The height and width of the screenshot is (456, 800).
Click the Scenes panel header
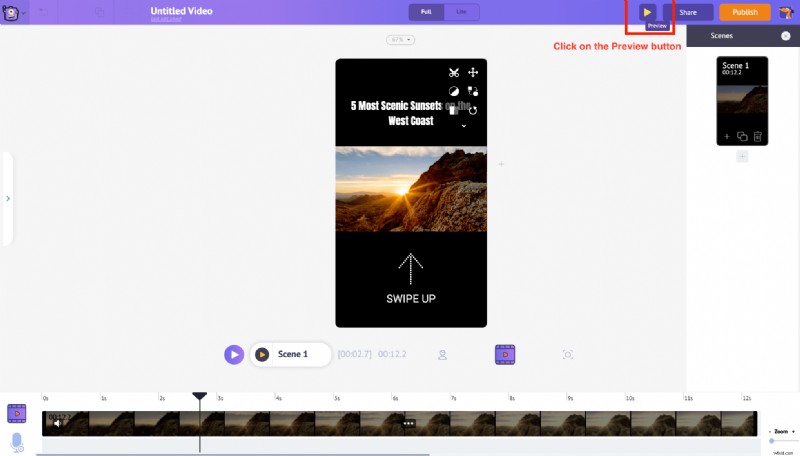(743, 36)
